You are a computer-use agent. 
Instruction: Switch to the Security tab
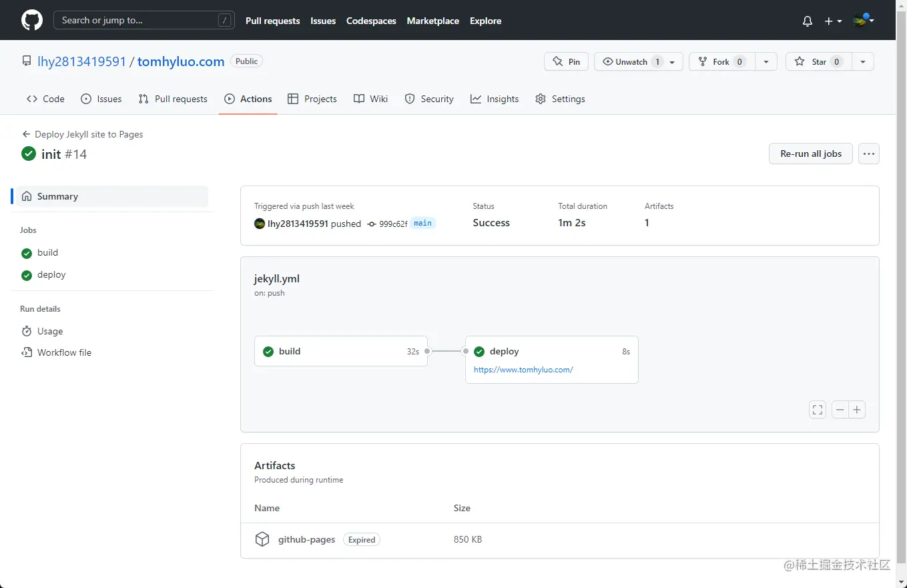(429, 99)
